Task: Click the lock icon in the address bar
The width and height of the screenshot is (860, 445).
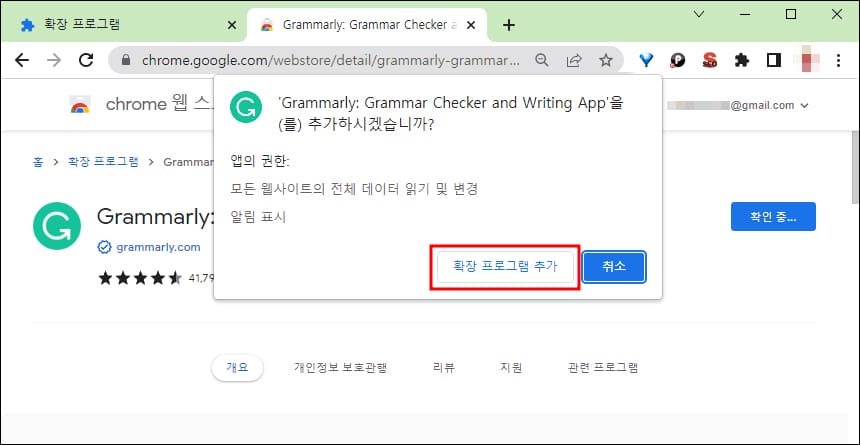Action: (126, 60)
